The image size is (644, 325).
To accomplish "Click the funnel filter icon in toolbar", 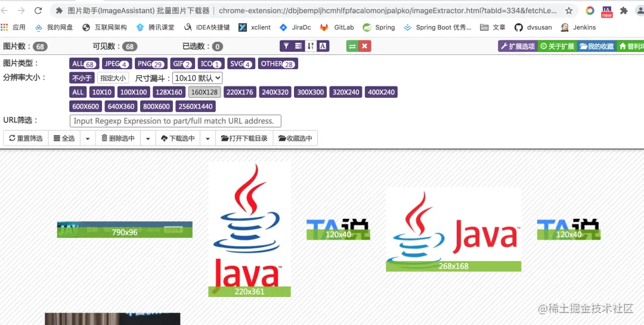I will point(286,46).
